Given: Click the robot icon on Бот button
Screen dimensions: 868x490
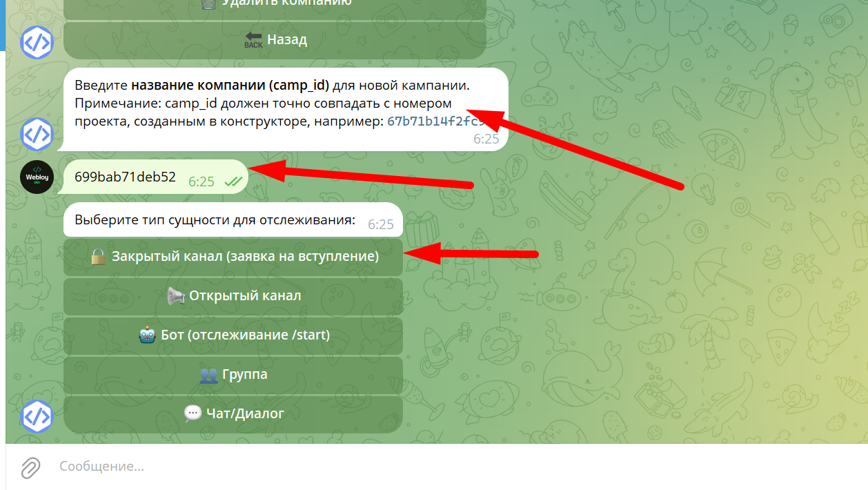Looking at the screenshot, I should tap(147, 335).
